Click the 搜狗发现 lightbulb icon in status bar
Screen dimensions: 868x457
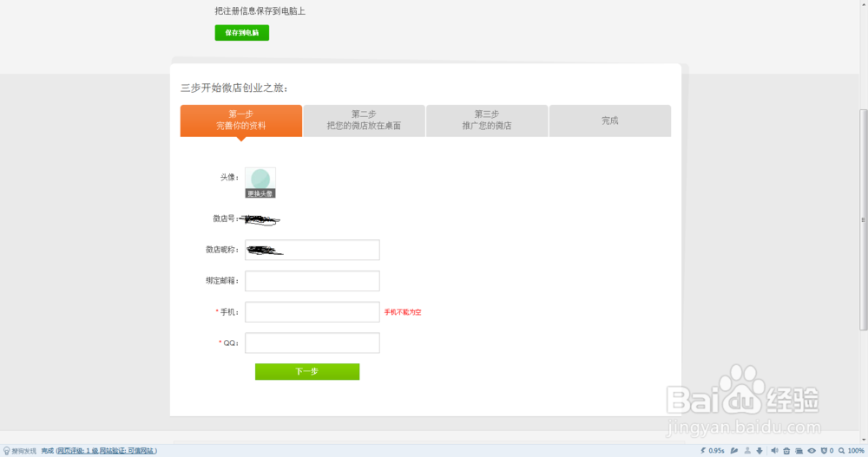coord(7,451)
